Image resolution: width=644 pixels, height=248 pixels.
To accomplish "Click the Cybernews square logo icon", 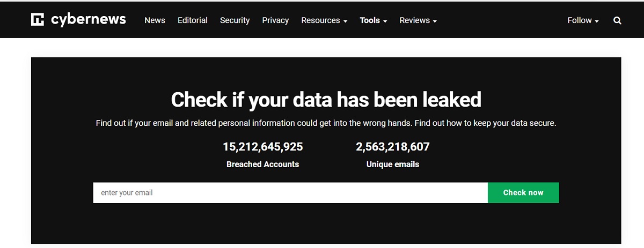I will [37, 20].
